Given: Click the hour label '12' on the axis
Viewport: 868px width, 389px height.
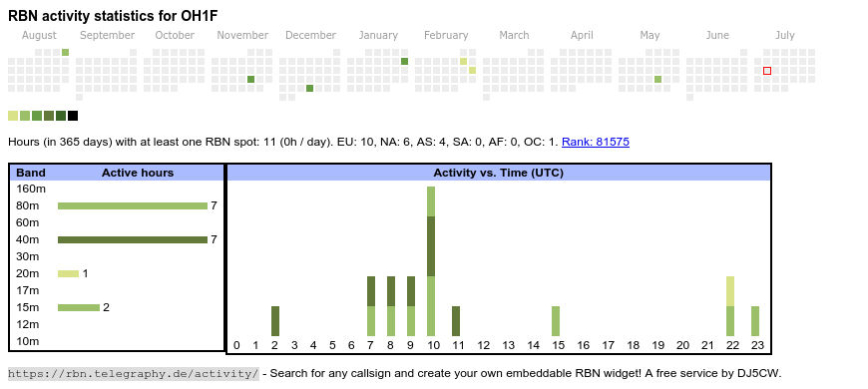Looking at the screenshot, I should (x=484, y=345).
